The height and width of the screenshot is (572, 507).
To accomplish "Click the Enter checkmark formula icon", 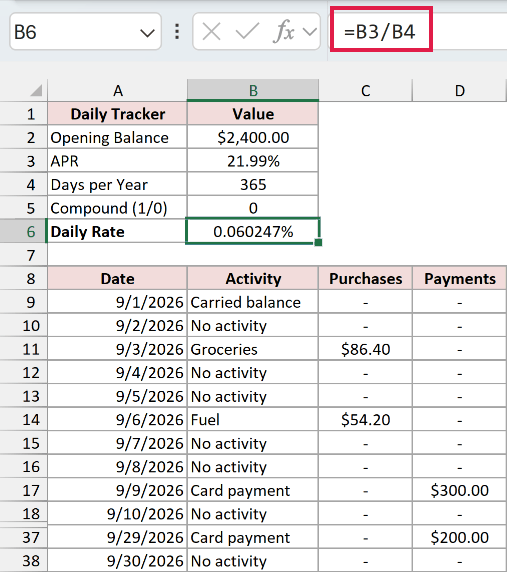I will point(247,31).
